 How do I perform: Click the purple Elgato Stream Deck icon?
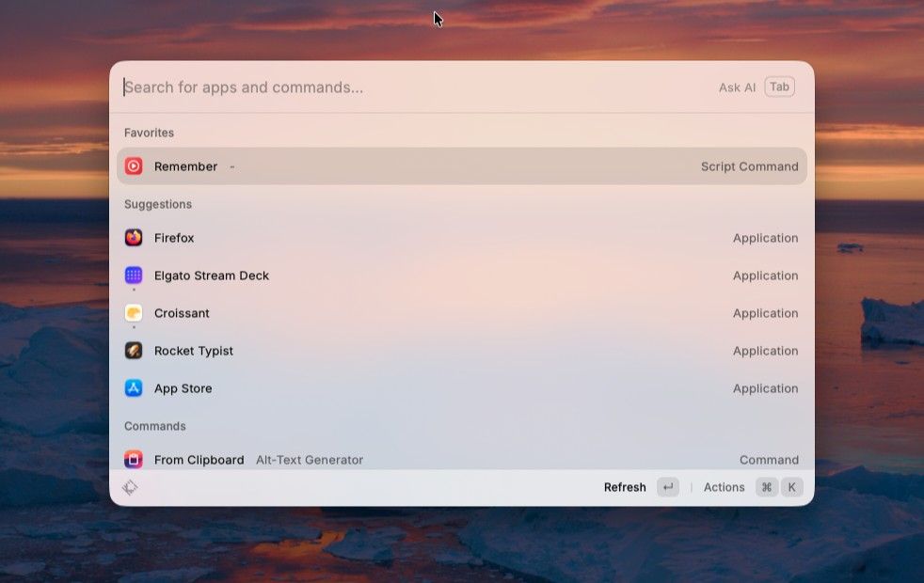coord(134,276)
